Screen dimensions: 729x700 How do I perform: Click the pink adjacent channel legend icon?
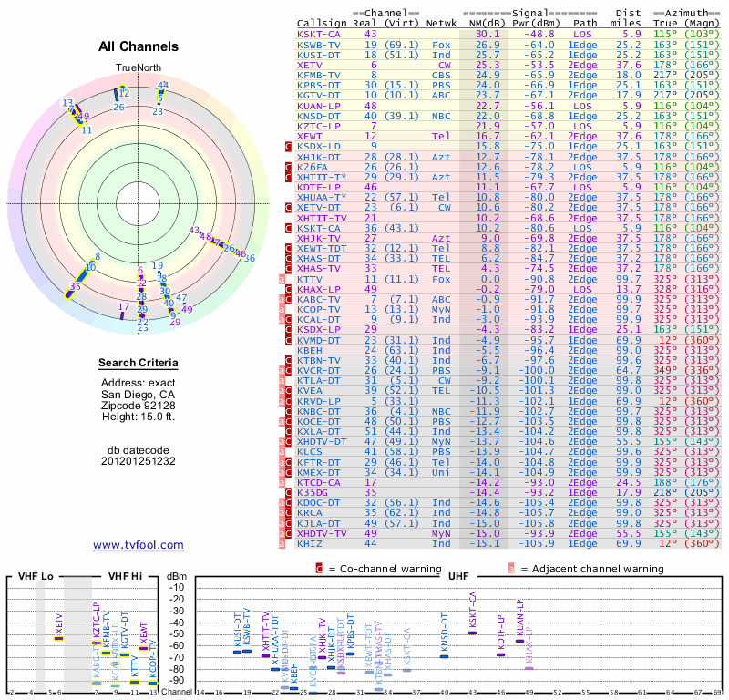click(511, 569)
